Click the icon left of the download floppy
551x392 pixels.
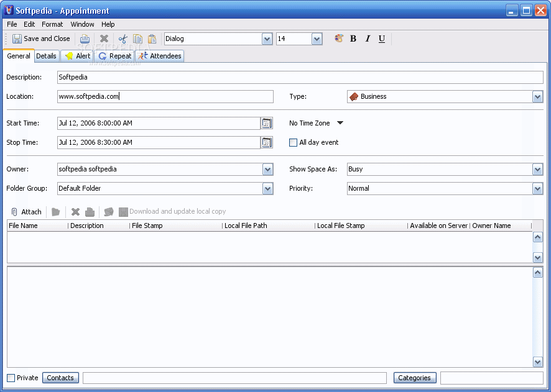(109, 212)
